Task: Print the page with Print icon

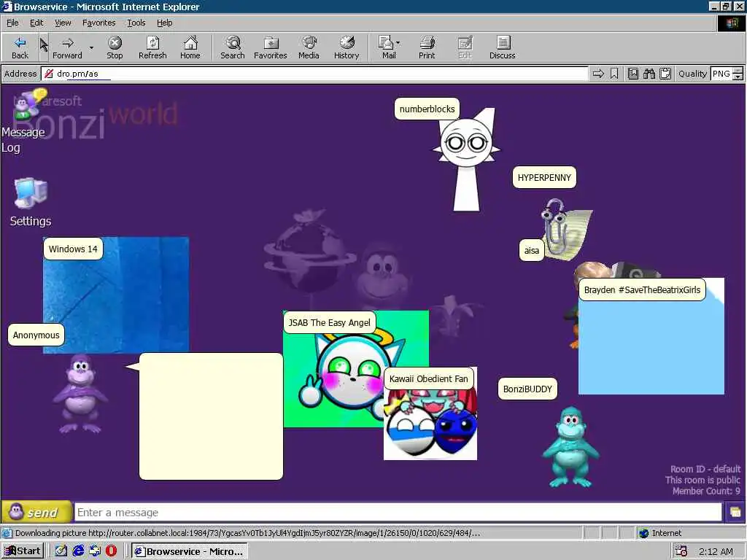Action: (427, 47)
